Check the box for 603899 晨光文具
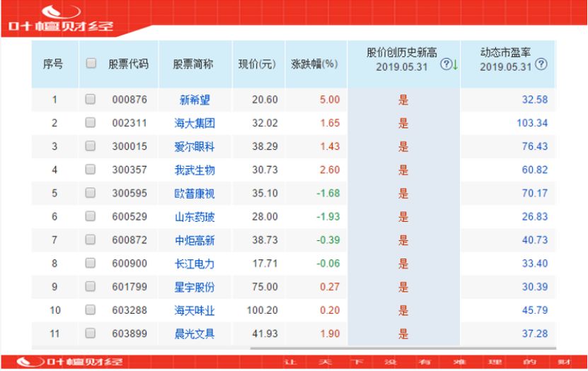 coord(91,333)
